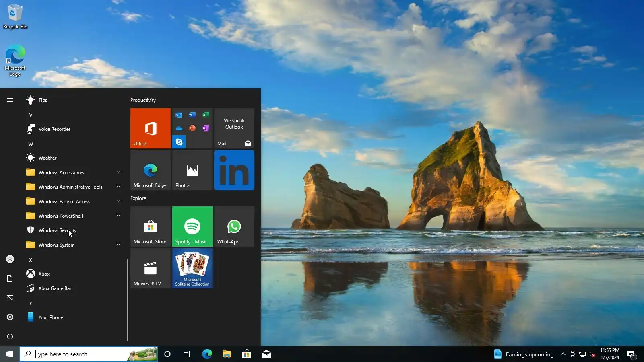
Task: Launch Microsoft Solitaire Collection tile
Action: 192,268
